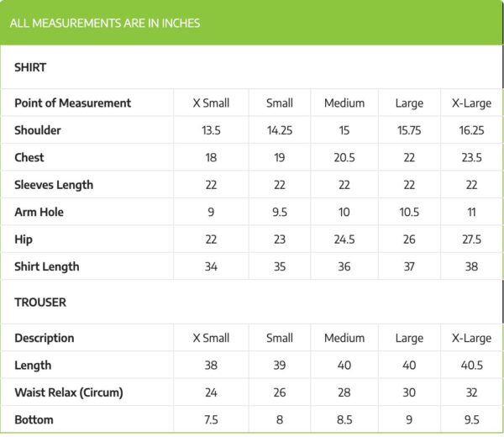Select the Shirt Length value 34 for X Small
This screenshot has width=504, height=437.
(x=211, y=266)
